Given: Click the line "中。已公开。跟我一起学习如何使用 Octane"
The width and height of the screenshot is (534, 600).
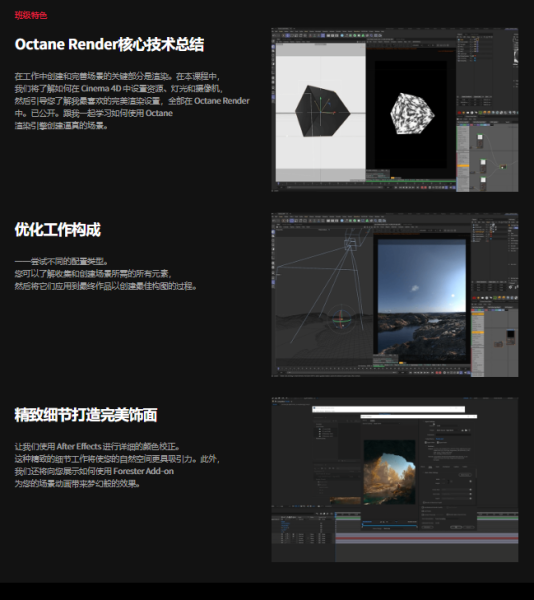Looking at the screenshot, I should 94,113.
